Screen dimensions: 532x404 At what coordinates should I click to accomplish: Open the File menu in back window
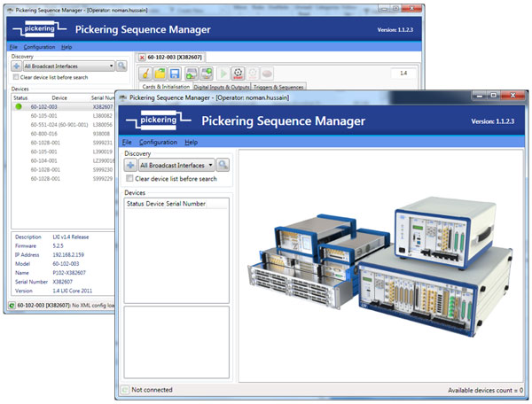click(13, 47)
